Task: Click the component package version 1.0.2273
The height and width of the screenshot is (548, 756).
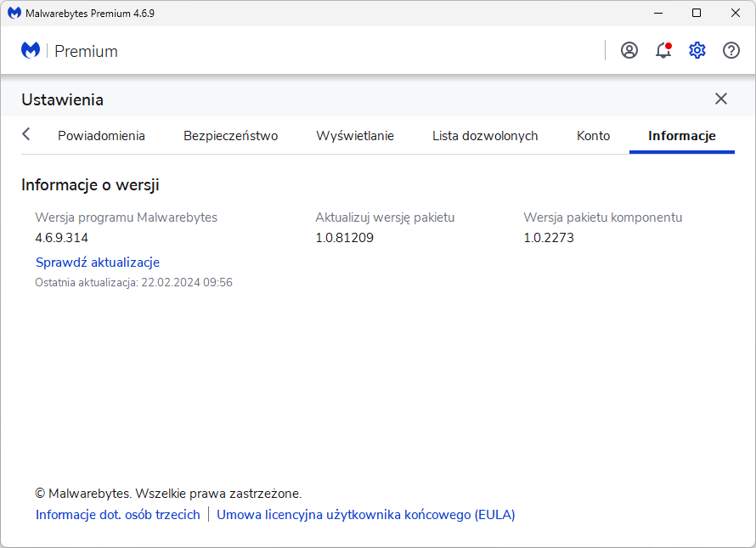Action: click(549, 238)
